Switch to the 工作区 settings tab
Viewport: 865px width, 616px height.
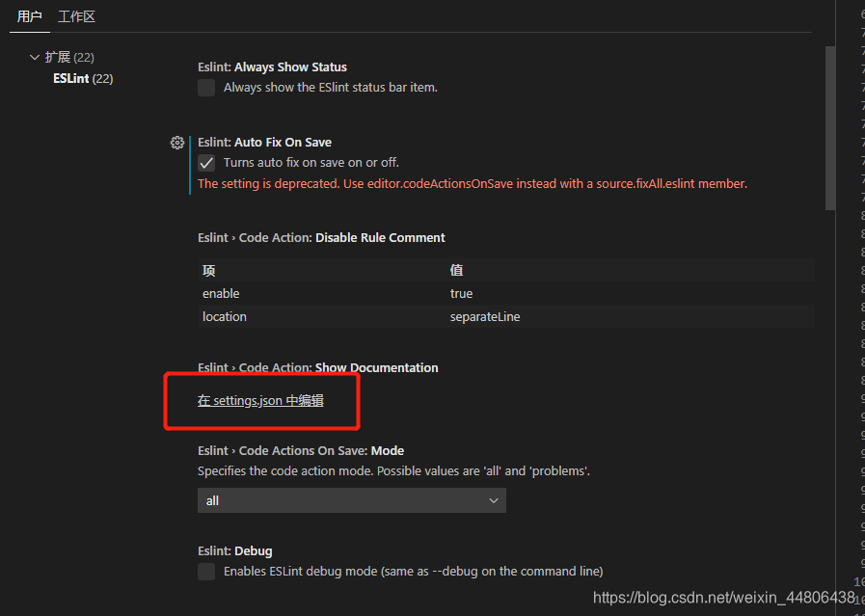pyautogui.click(x=77, y=16)
